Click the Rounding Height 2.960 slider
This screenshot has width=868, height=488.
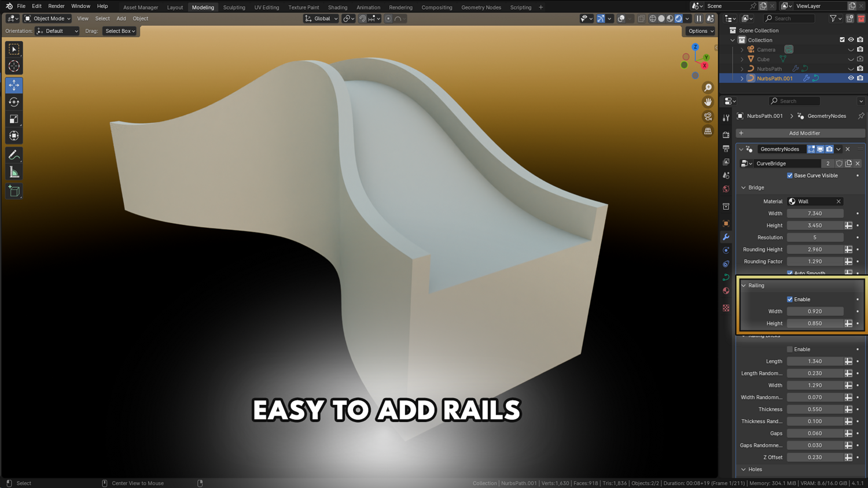coord(815,250)
